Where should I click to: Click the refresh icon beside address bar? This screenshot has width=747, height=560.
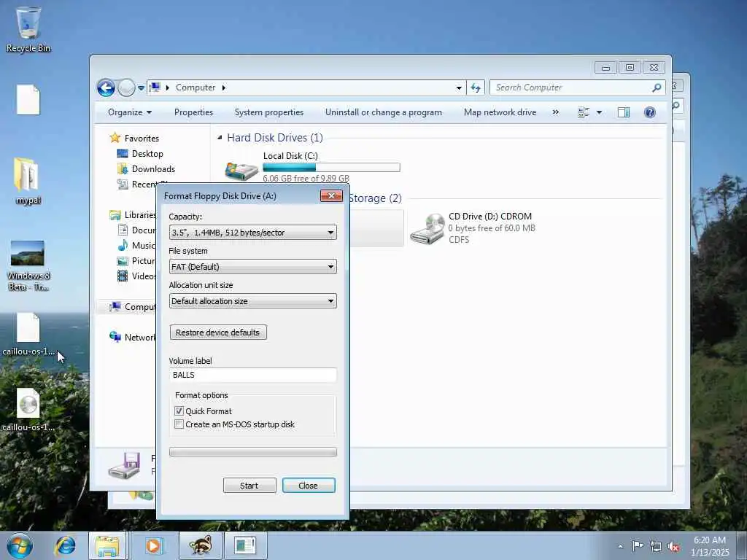(x=476, y=87)
